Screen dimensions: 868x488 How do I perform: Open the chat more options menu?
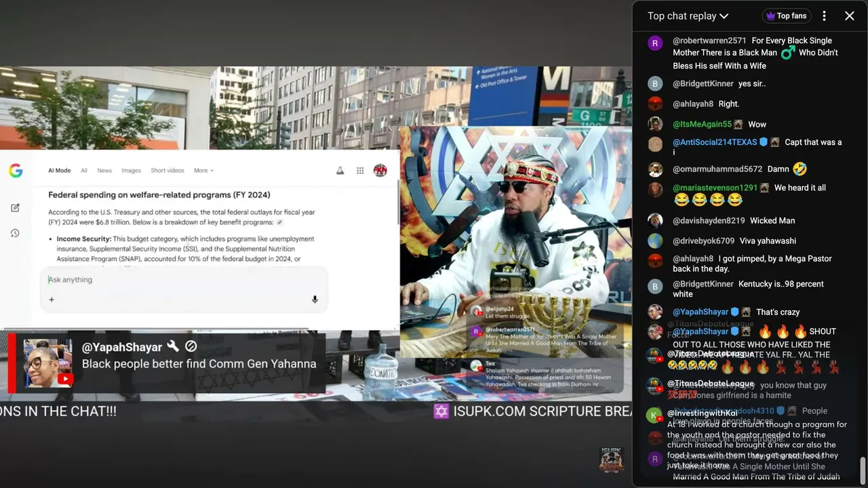click(824, 16)
